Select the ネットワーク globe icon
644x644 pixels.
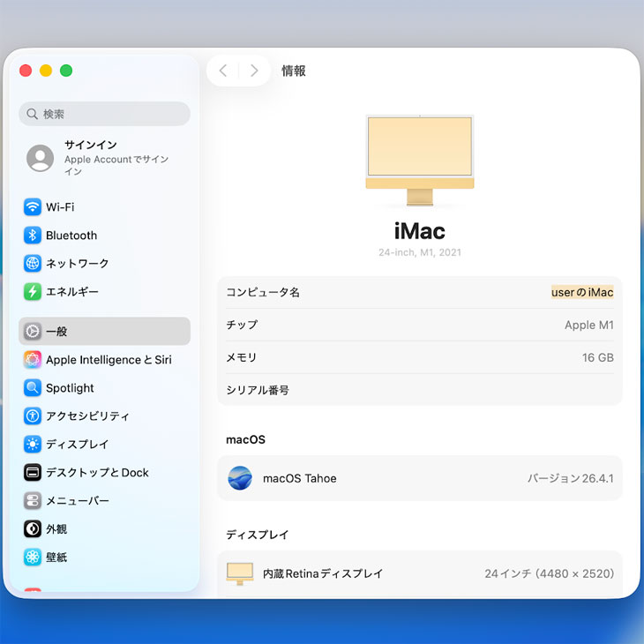pos(33,264)
